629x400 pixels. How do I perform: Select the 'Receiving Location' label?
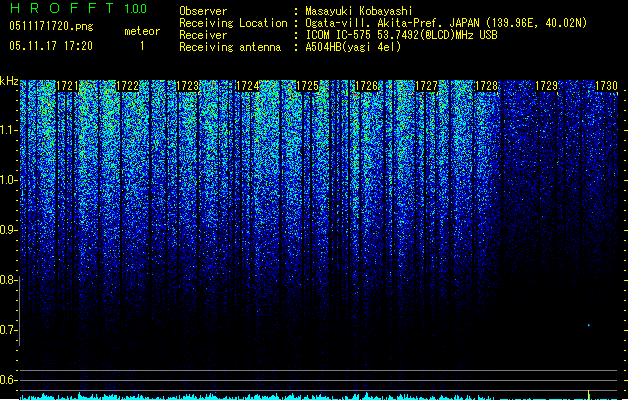(x=233, y=23)
